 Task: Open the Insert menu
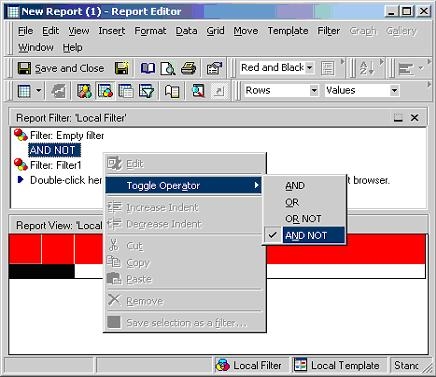coord(112,31)
